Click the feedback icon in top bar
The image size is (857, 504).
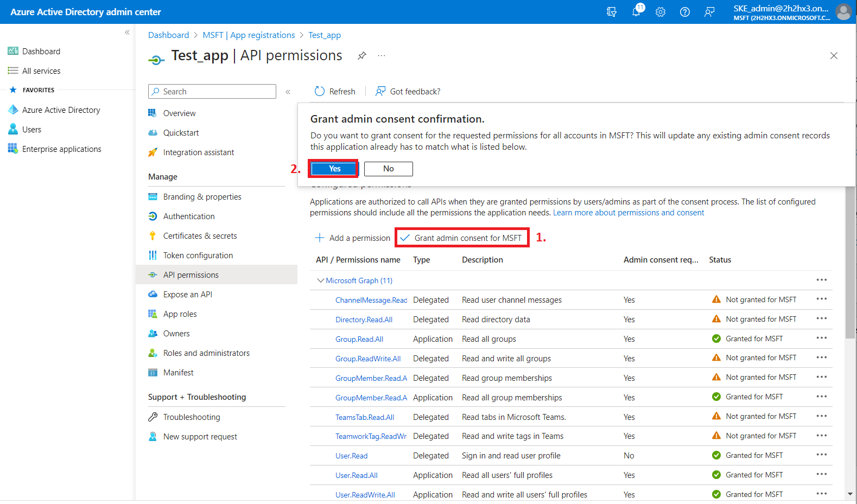(x=709, y=12)
